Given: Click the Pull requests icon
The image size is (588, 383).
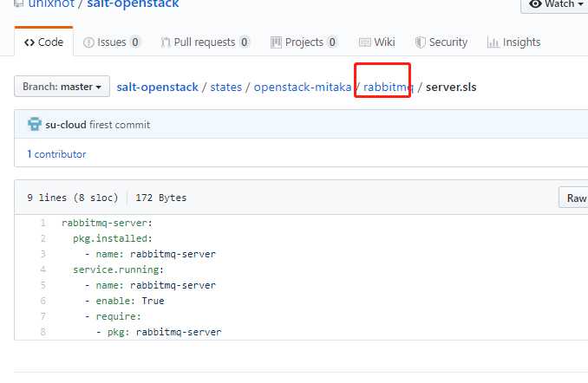Looking at the screenshot, I should 166,42.
